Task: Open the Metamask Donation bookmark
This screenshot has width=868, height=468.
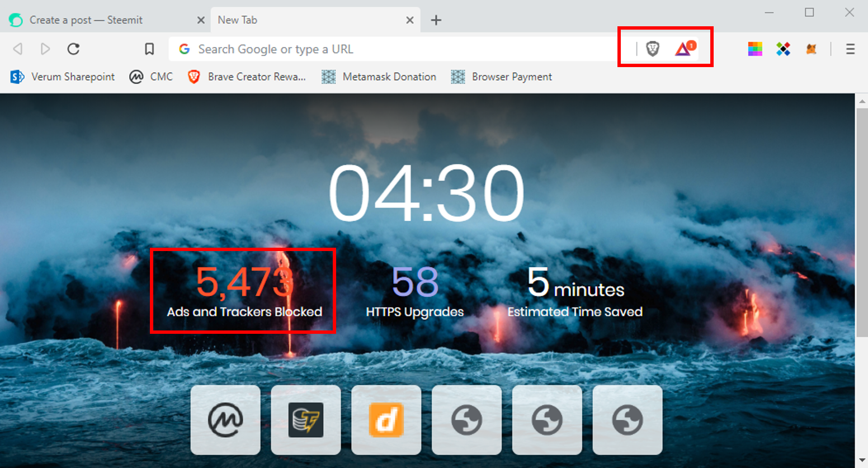Action: [379, 77]
